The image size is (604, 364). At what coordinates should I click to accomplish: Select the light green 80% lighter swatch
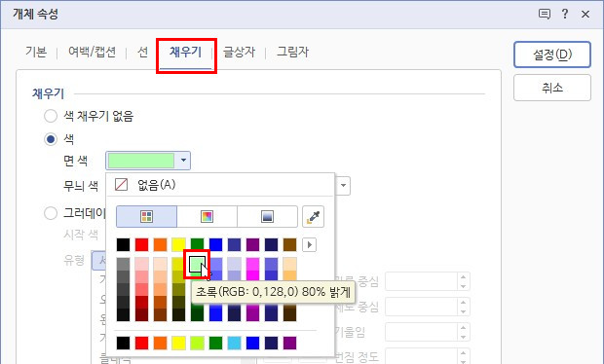pos(197,264)
